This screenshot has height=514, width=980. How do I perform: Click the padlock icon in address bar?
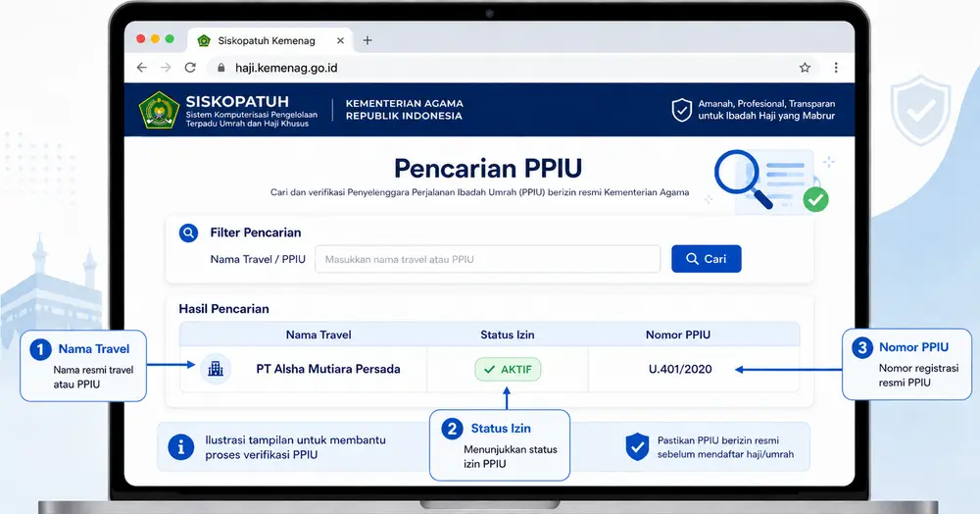(x=220, y=68)
